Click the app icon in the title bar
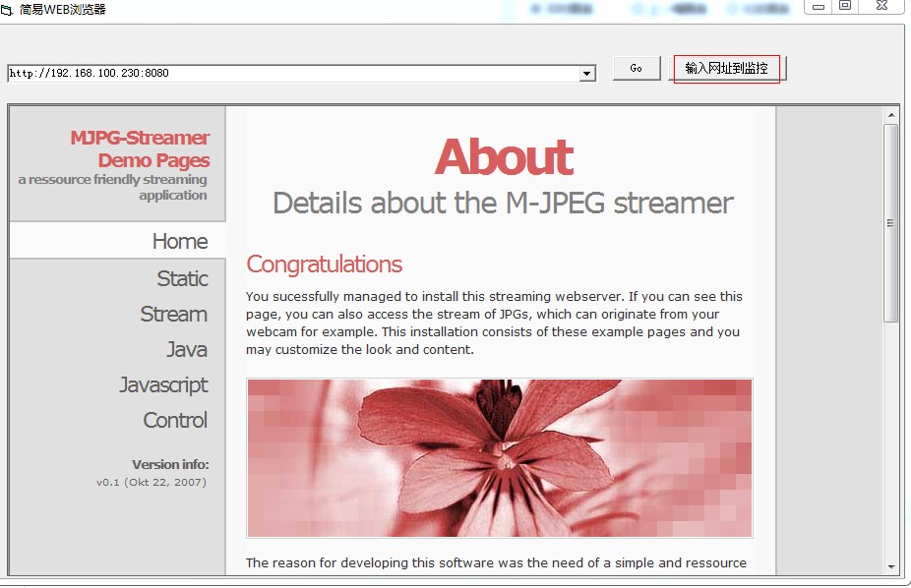The height and width of the screenshot is (588, 911). (x=7, y=10)
